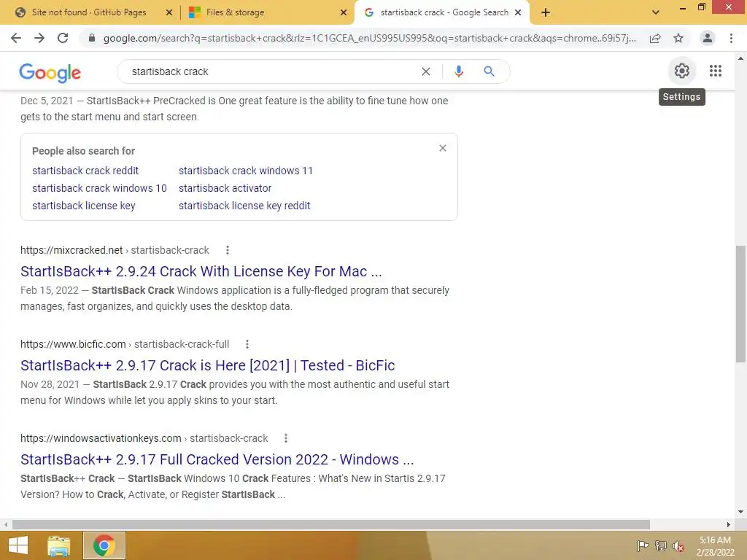Go back to the previous page
Viewport: 747px width, 560px height.
click(16, 38)
